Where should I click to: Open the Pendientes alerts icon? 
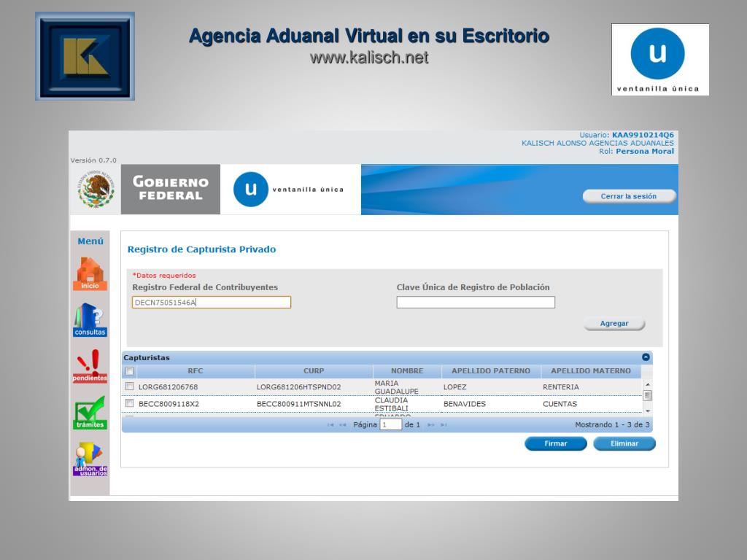[x=90, y=366]
